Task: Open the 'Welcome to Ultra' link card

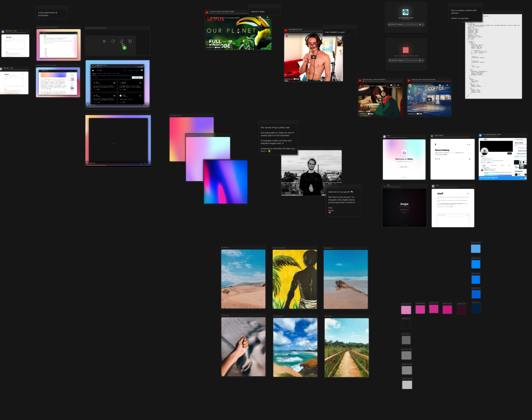Action: [404, 159]
